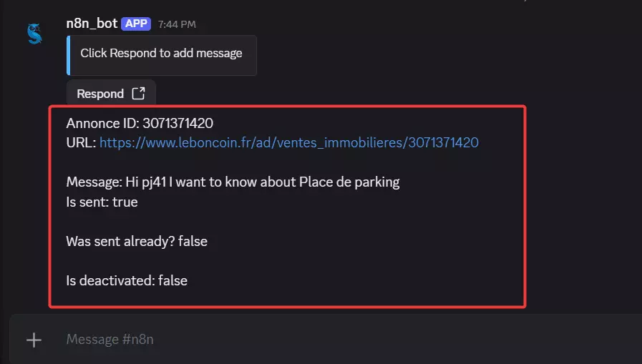Click the "URL:" label before the link
Screen dimensions: 642x364
[x=81, y=142]
